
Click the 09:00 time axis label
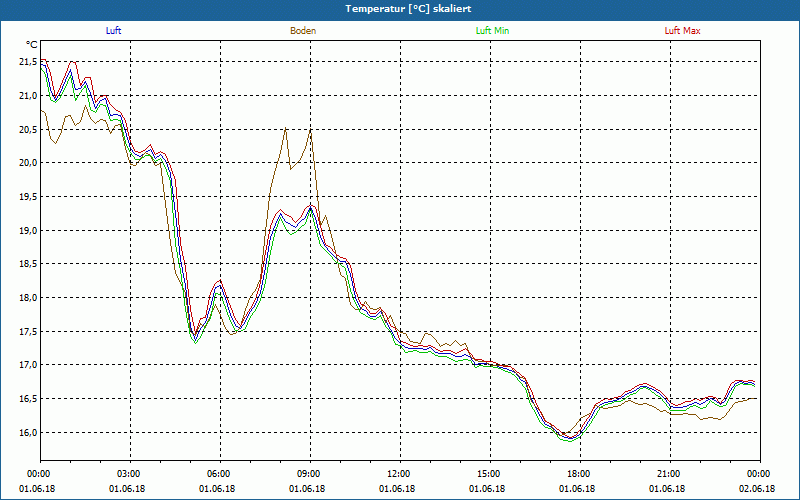(310, 474)
